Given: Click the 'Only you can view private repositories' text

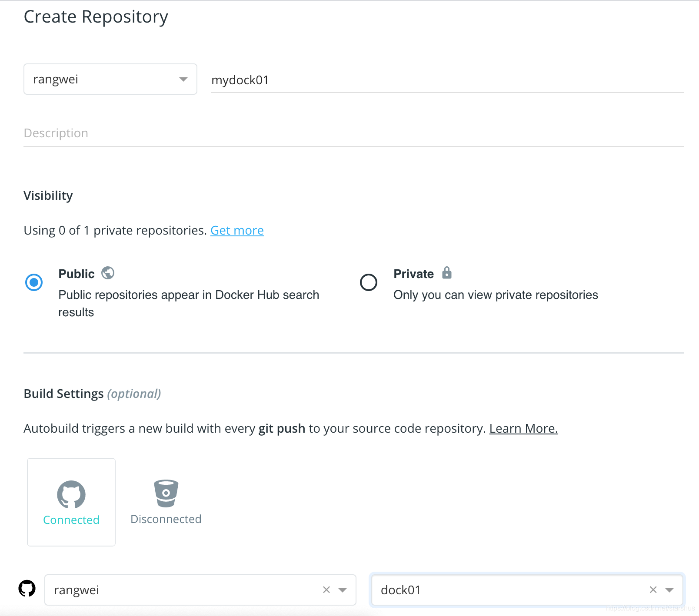Looking at the screenshot, I should (x=496, y=295).
